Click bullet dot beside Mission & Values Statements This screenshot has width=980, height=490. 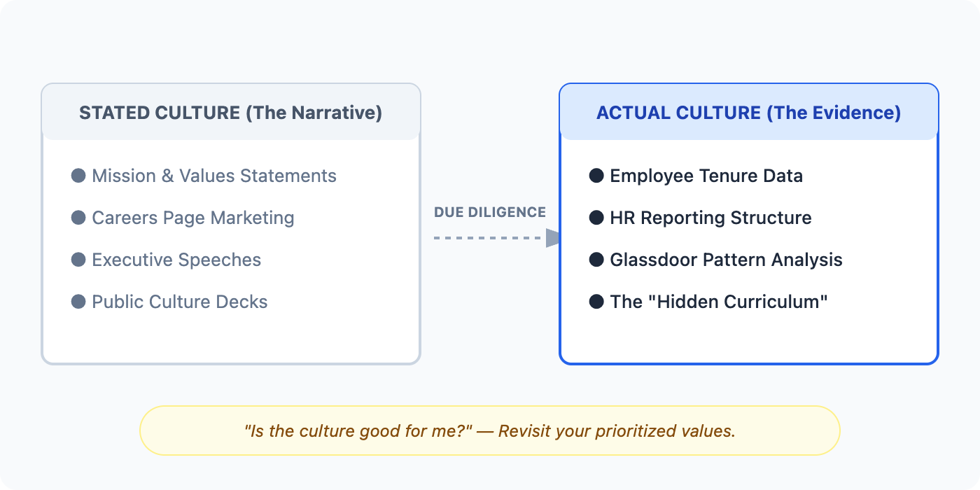tap(78, 175)
